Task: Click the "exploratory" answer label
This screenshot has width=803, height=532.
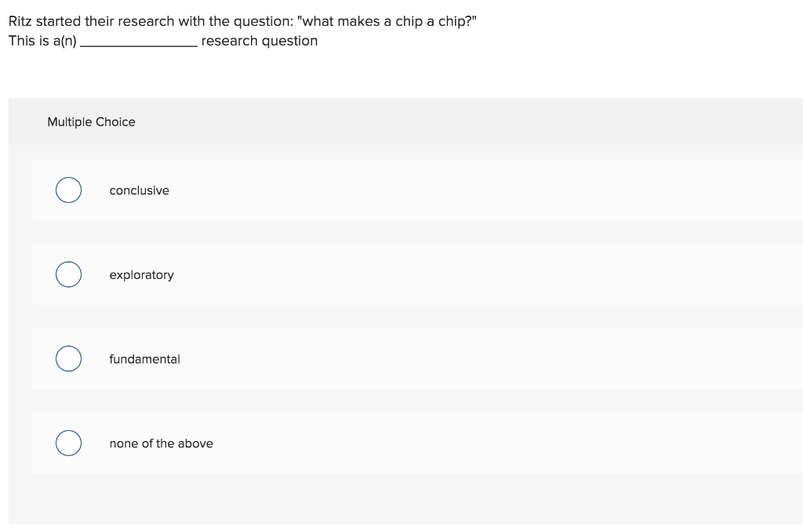Action: [x=142, y=275]
